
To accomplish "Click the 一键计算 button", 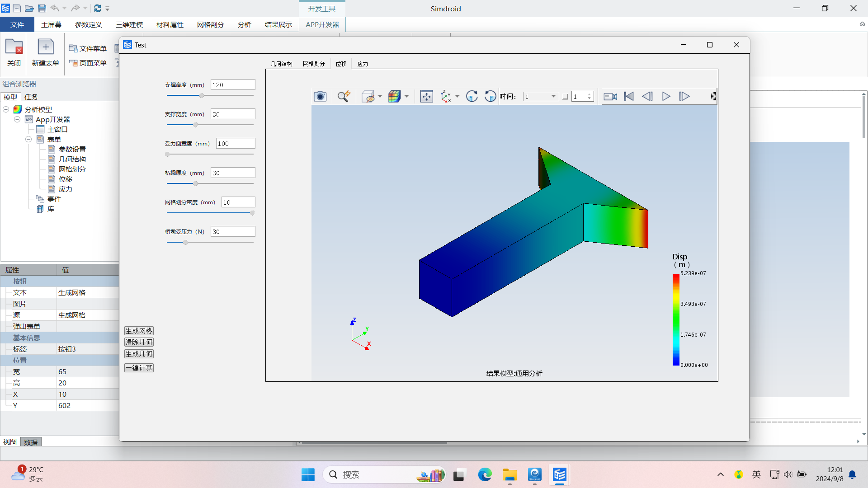I will click(x=139, y=368).
